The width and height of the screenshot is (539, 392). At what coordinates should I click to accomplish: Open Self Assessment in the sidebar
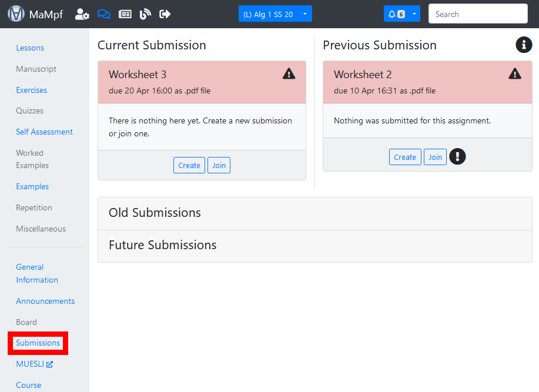pyautogui.click(x=44, y=132)
